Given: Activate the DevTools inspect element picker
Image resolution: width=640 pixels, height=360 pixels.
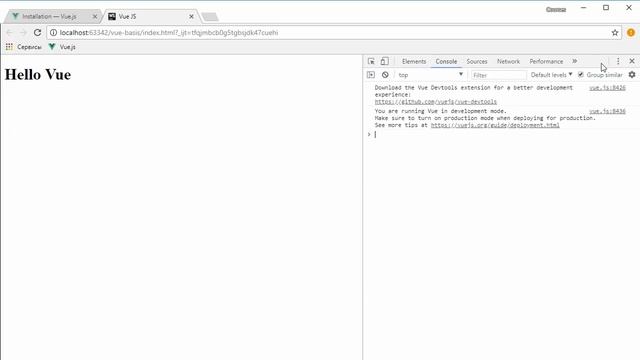Looking at the screenshot, I should coord(371,61).
